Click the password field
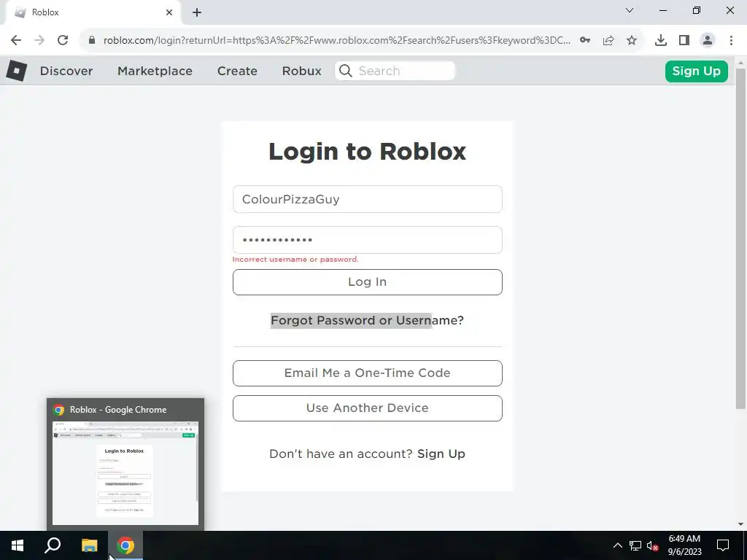747x560 pixels. pos(368,240)
